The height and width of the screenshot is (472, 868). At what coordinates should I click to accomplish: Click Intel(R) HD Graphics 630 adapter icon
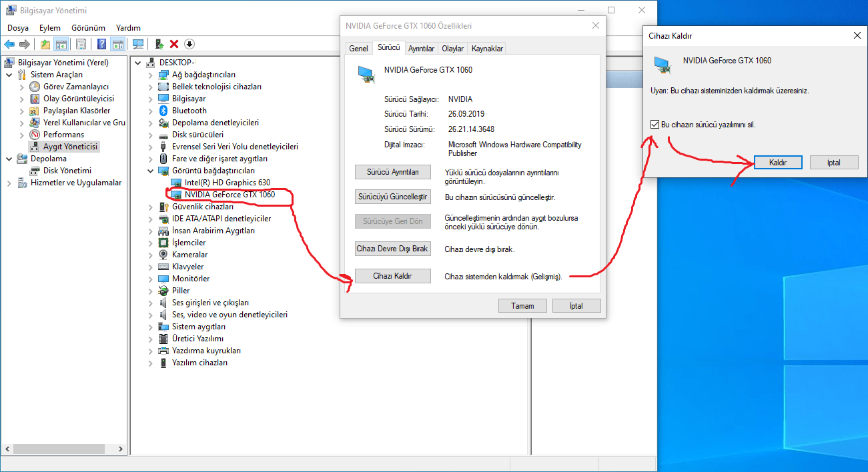pos(176,183)
